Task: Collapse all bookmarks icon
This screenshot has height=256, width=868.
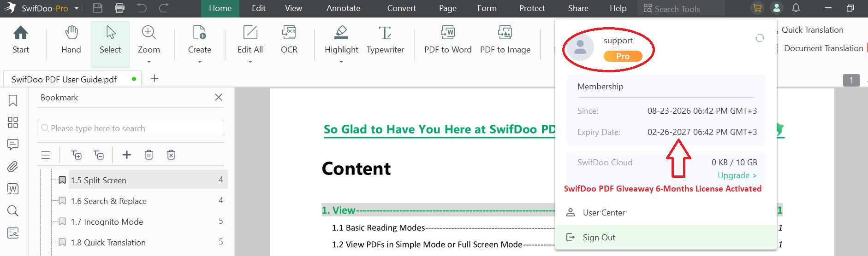Action: pos(99,155)
